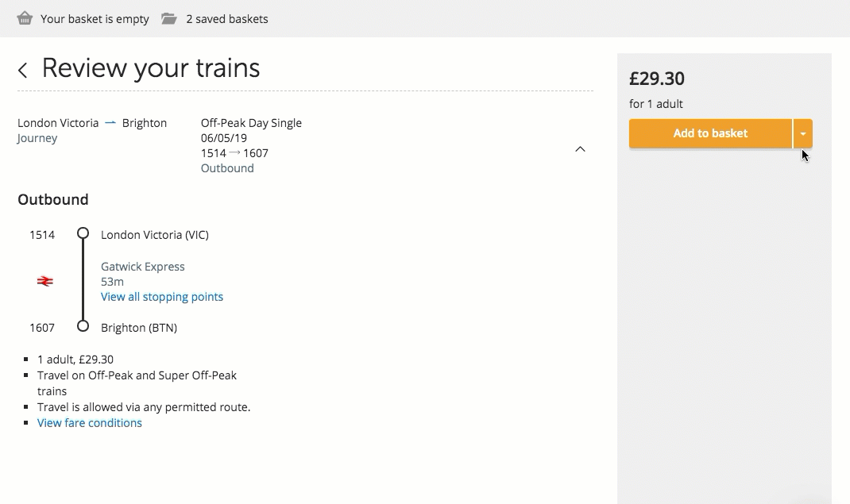Open View fare conditions link

point(90,423)
